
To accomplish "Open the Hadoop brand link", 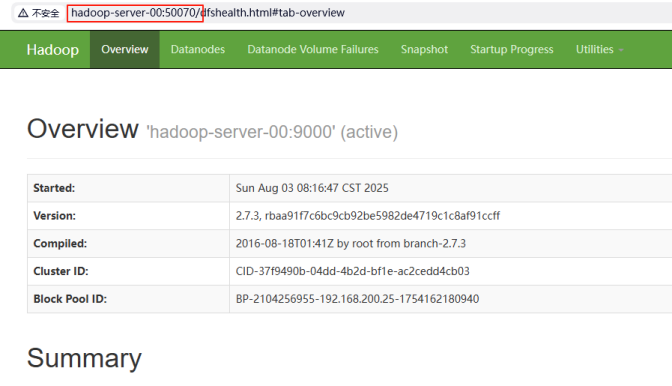I will (x=53, y=50).
